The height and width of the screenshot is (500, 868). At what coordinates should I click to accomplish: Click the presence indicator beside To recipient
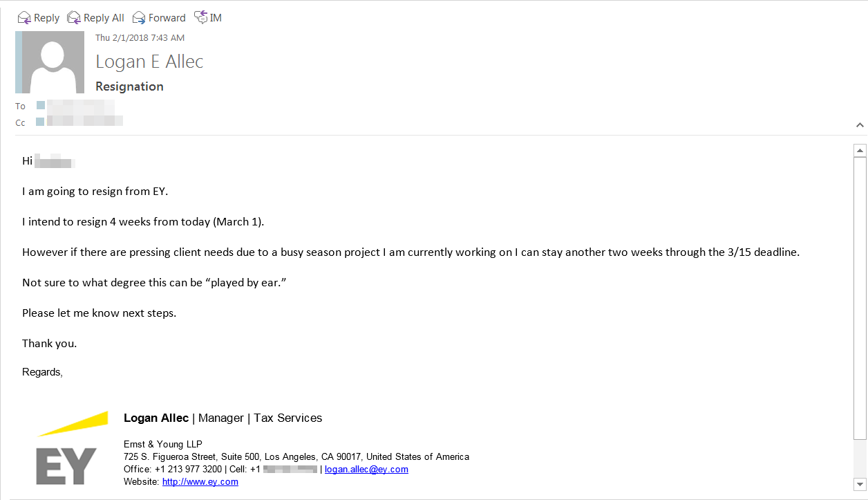(x=41, y=105)
